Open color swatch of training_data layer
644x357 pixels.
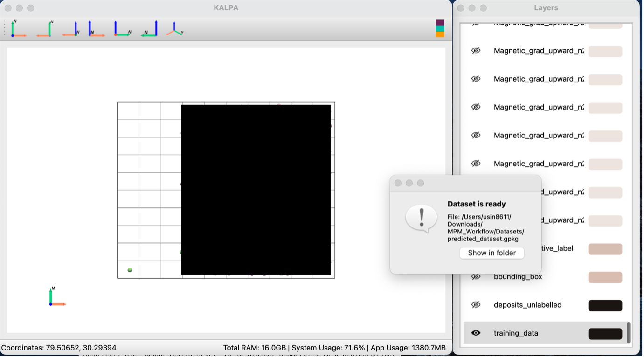tap(605, 334)
